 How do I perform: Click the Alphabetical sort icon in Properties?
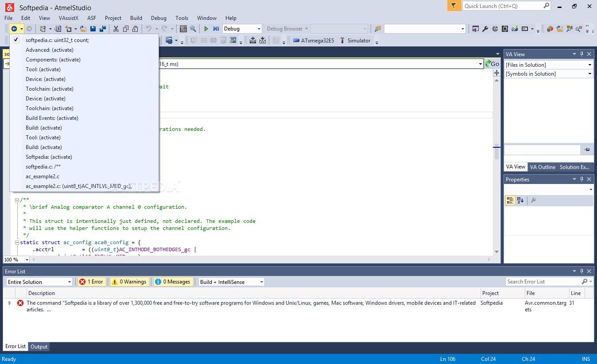point(520,200)
